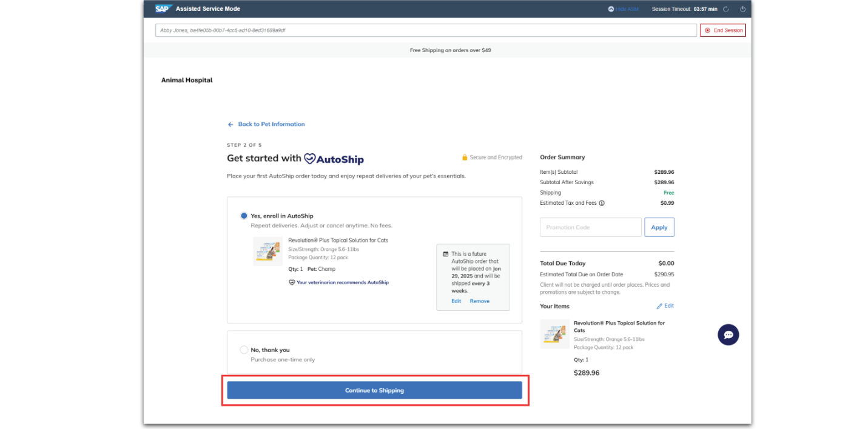Click Free Shipping on orders banner

451,50
